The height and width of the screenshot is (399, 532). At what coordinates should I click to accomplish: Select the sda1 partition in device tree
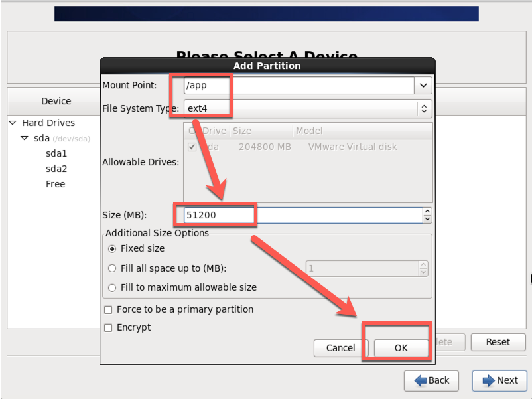click(56, 153)
